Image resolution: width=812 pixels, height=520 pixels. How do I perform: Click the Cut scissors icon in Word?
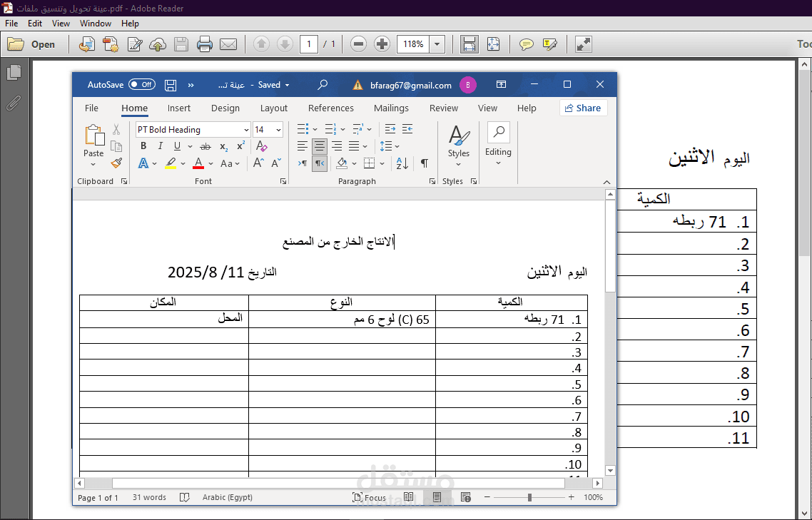click(116, 130)
